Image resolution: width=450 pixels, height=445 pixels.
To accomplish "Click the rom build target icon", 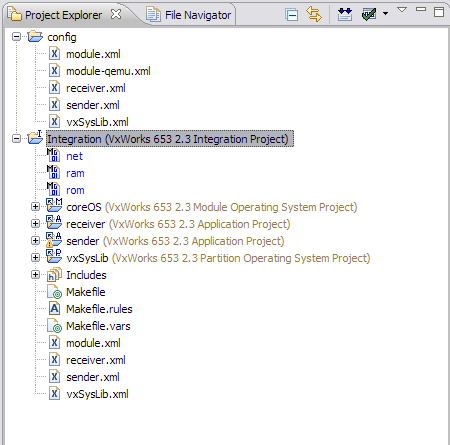I will coord(53,189).
